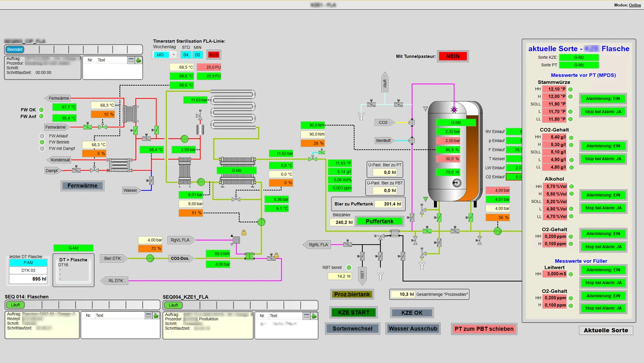The image size is (644, 363).
Task: Click the list icon in the SEQ004_KZE1_FLA message box
Action: pos(306,316)
